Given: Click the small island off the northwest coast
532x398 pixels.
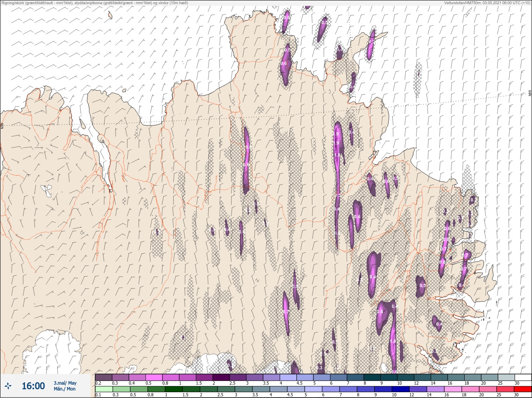Looking at the screenshot, I should 110,16.
